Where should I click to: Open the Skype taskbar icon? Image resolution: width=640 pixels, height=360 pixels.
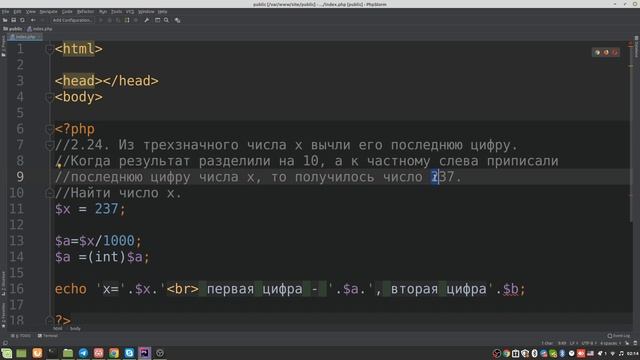point(129,353)
